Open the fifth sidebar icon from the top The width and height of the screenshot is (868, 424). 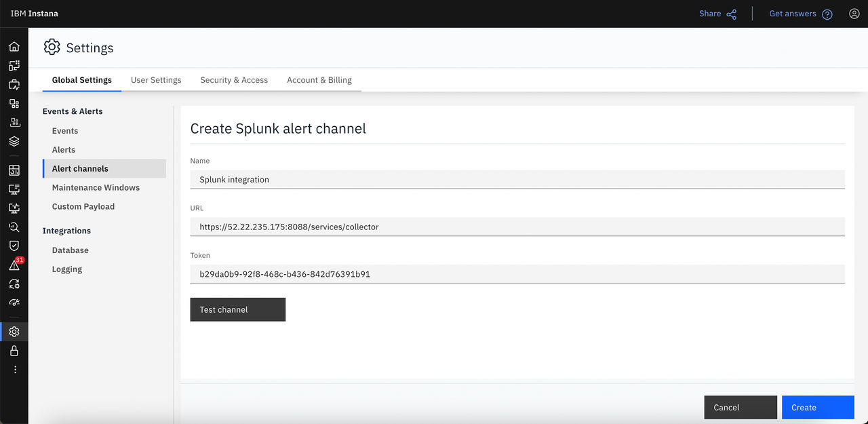[14, 123]
